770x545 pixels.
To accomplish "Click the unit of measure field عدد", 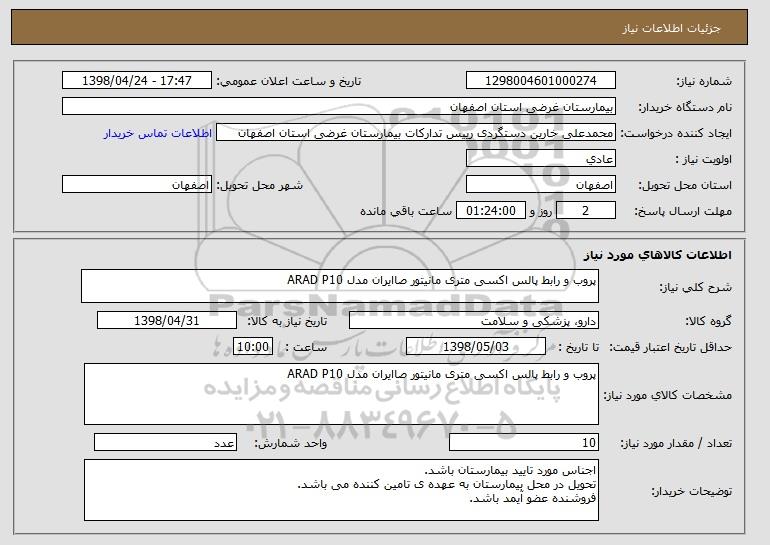I will [x=165, y=442].
